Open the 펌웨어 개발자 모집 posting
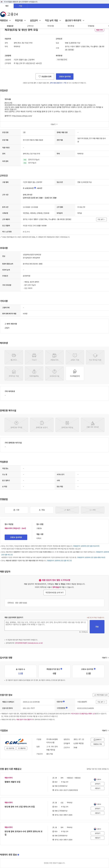109x868 pixels. [12, 782]
